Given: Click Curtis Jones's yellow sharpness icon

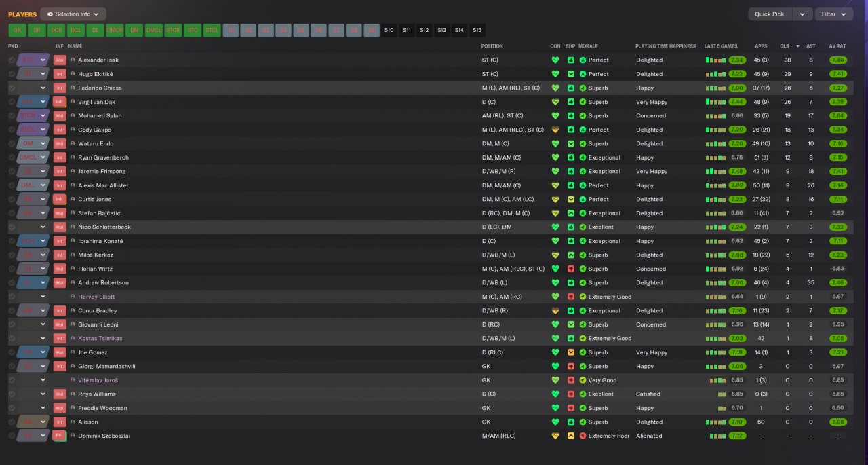Looking at the screenshot, I should 571,200.
